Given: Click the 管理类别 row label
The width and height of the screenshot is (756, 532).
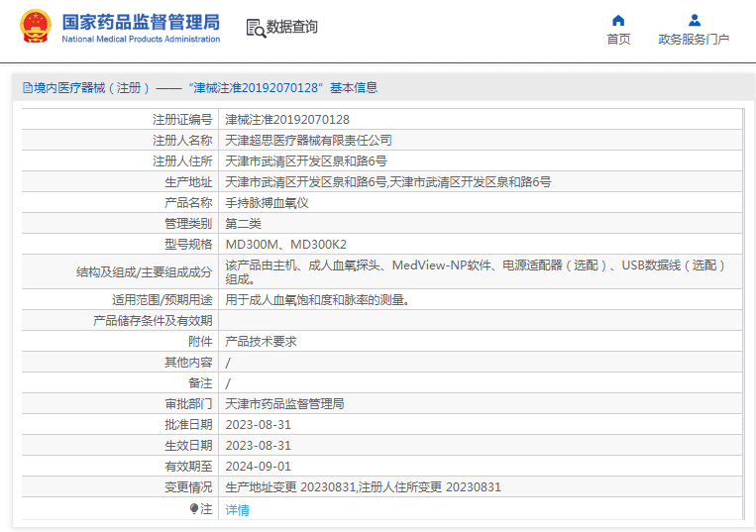Looking at the screenshot, I should pyautogui.click(x=188, y=224).
